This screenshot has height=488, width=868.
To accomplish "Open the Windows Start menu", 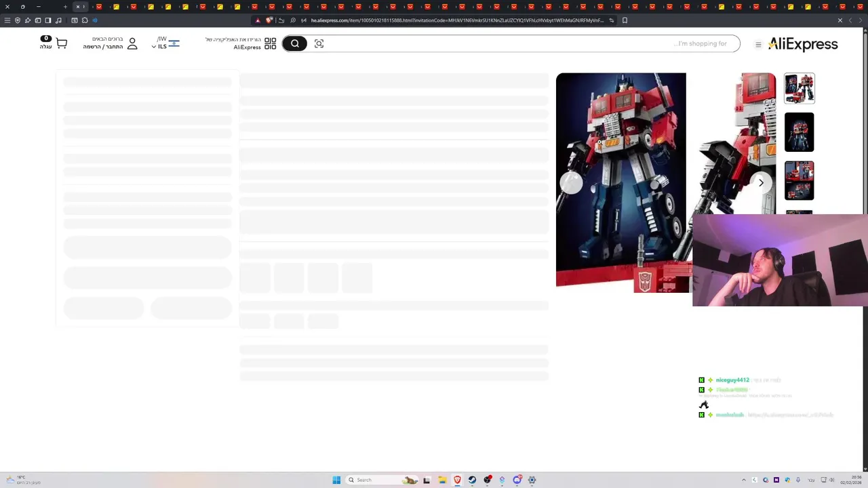I will (336, 480).
